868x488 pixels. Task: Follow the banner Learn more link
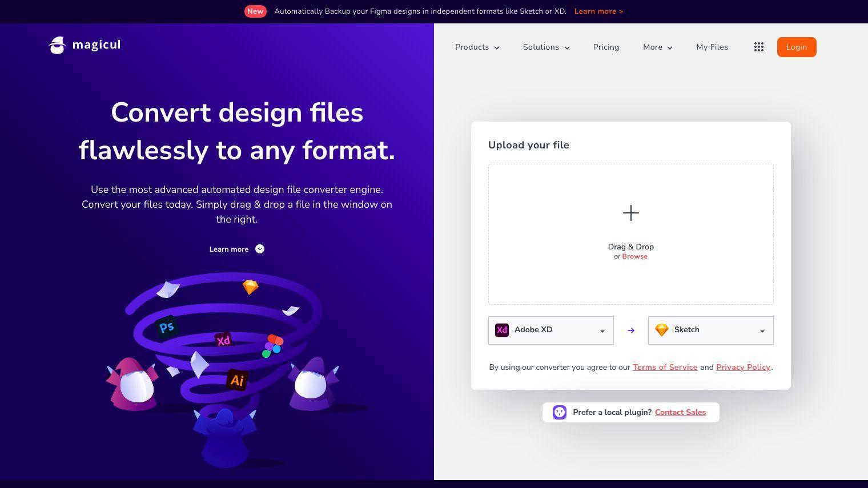pyautogui.click(x=598, y=11)
